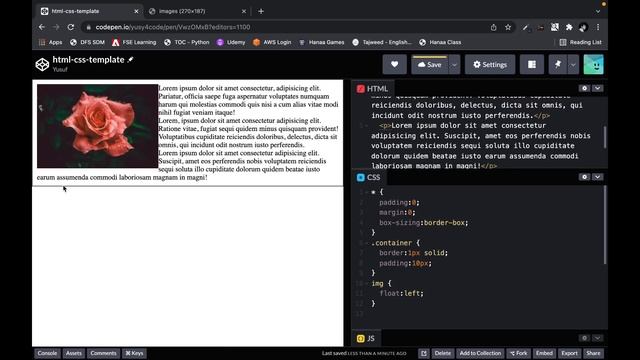Click the Embed button
The width and height of the screenshot is (640, 360).
544,353
